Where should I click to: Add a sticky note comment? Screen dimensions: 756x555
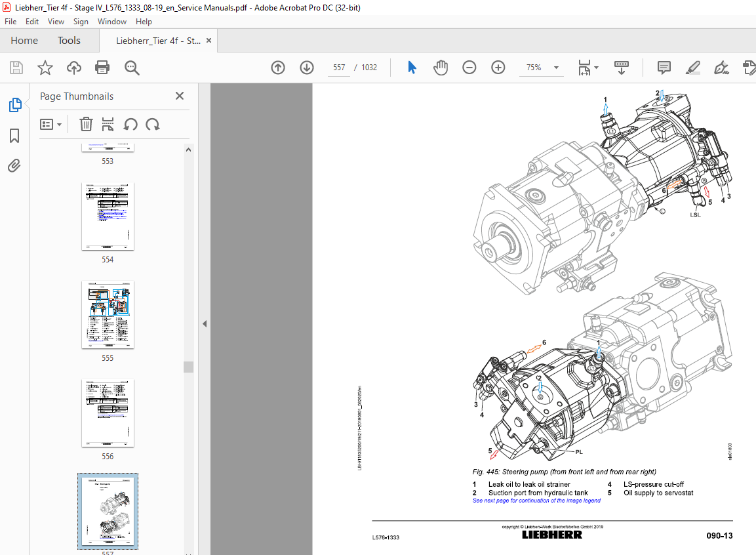pyautogui.click(x=664, y=68)
